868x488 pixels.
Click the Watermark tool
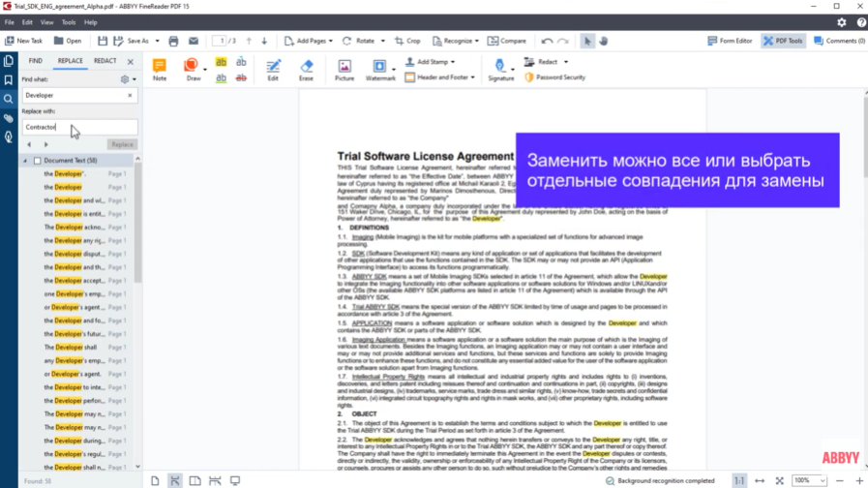click(380, 70)
